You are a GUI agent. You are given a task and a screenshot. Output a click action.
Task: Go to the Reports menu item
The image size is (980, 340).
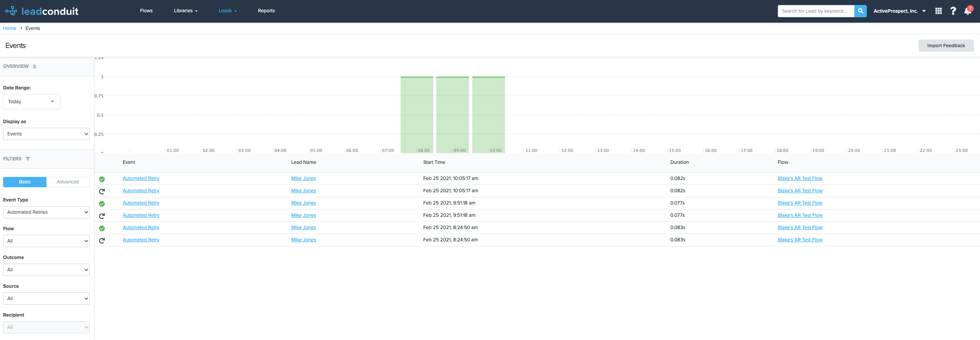tap(266, 11)
